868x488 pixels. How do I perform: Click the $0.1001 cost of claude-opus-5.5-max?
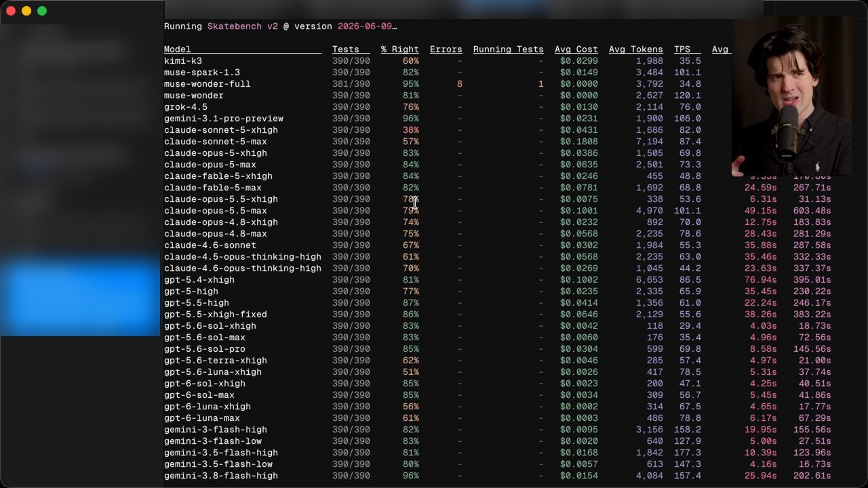[x=579, y=211]
